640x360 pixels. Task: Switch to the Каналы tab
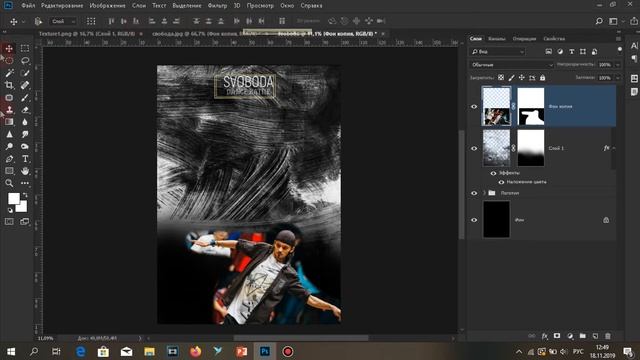[497, 39]
